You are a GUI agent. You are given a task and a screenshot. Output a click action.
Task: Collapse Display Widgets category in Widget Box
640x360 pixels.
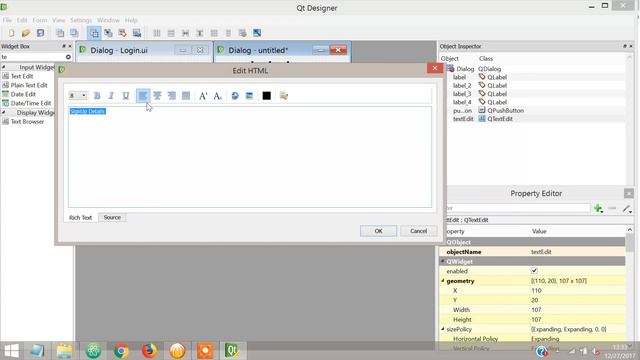[4, 112]
